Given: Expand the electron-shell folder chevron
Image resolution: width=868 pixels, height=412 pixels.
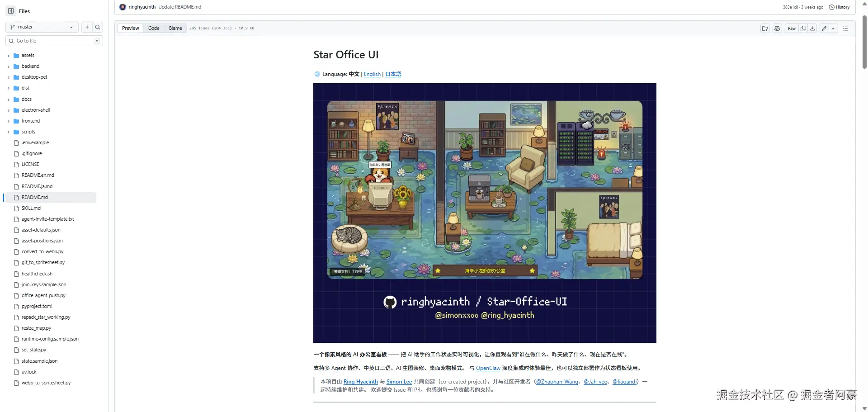Looking at the screenshot, I should click(8, 110).
